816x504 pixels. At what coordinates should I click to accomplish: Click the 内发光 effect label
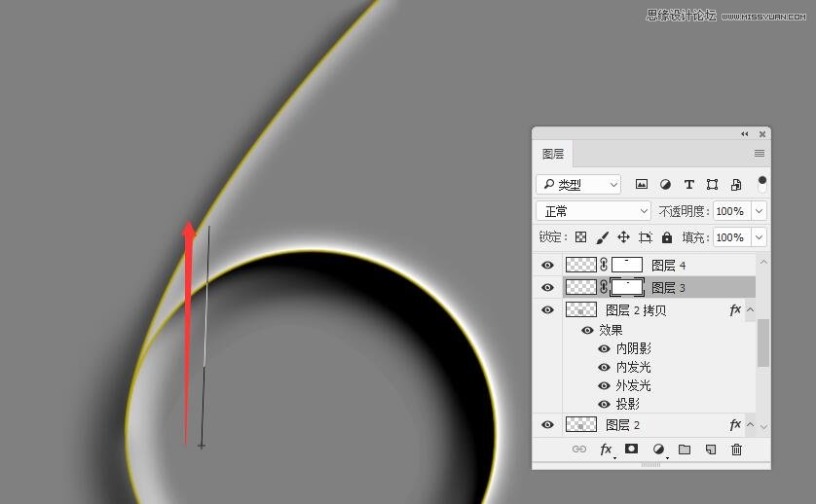coord(633,367)
